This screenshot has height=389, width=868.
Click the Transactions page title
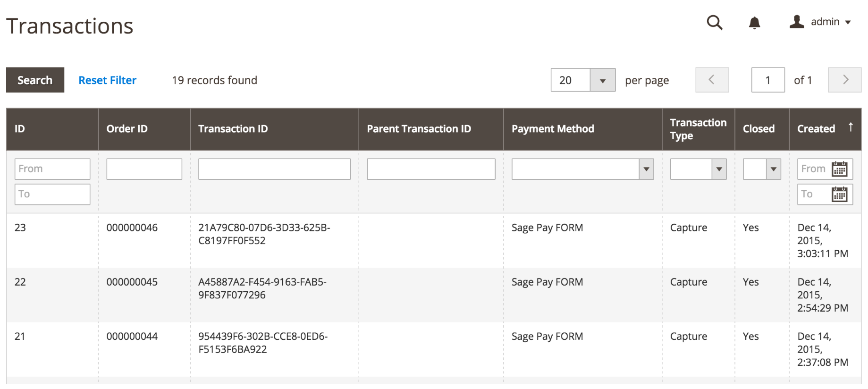coord(70,26)
